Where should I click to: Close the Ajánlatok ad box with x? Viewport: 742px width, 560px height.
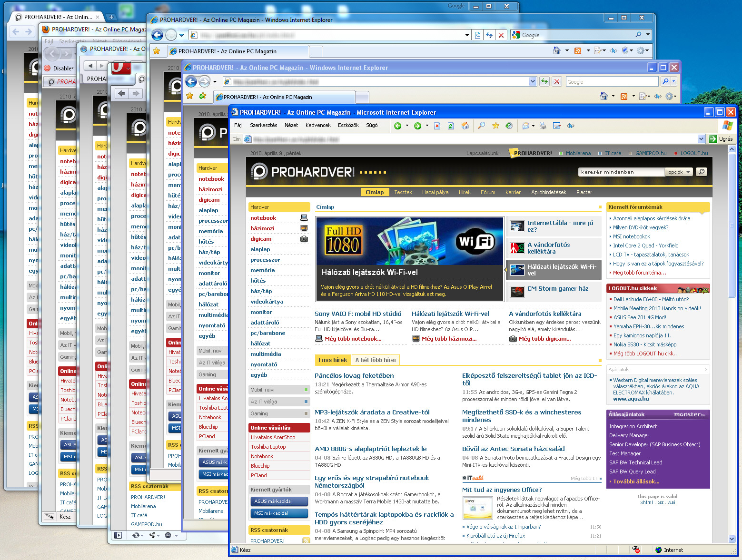point(706,369)
